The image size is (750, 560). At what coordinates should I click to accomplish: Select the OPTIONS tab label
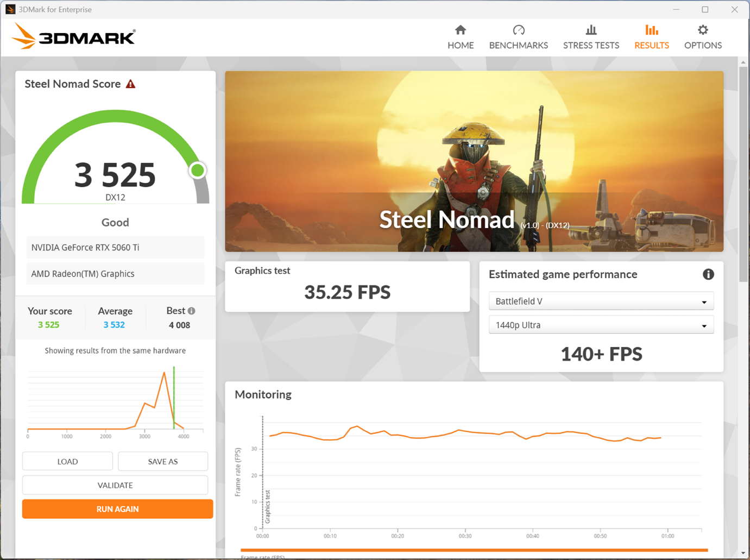[703, 45]
